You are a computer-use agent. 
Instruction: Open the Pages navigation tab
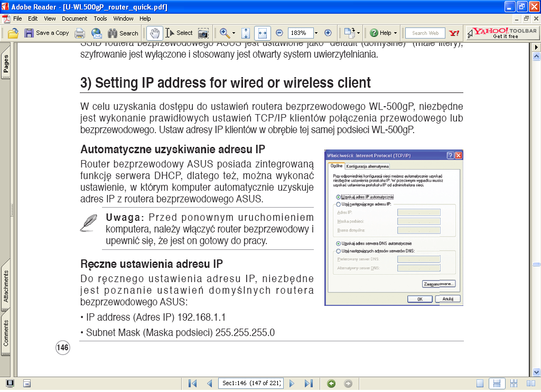coord(6,62)
